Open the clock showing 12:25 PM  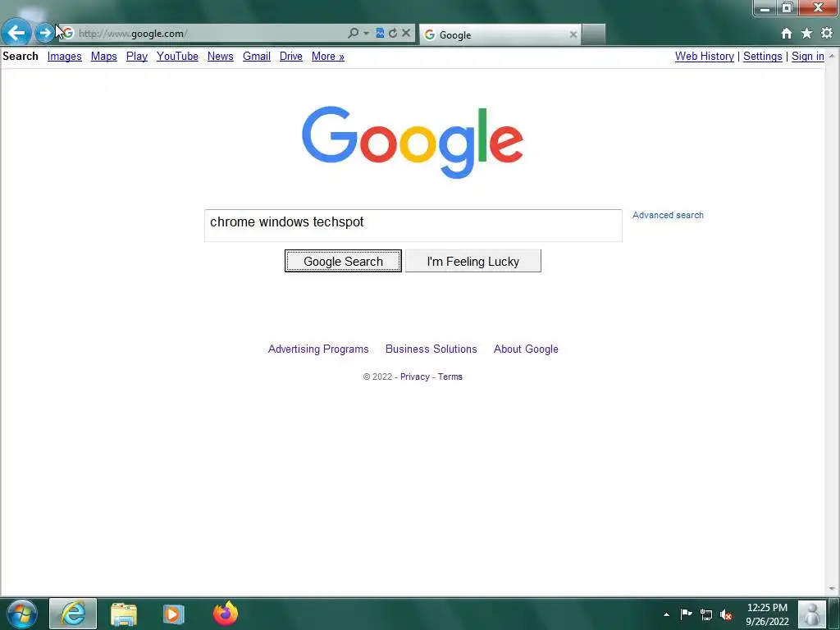click(767, 614)
